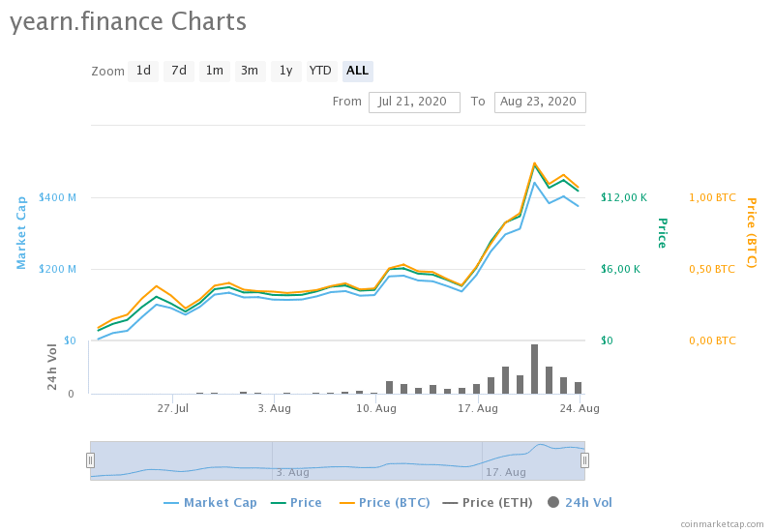Toggle Market Cap series in legend
The height and width of the screenshot is (532, 774).
pyautogui.click(x=211, y=502)
